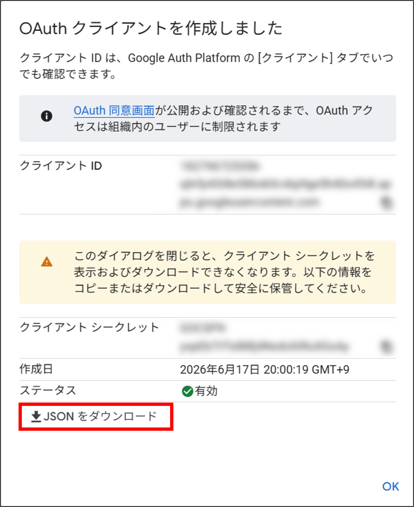Click the クライアント シークレット field label

click(89, 327)
